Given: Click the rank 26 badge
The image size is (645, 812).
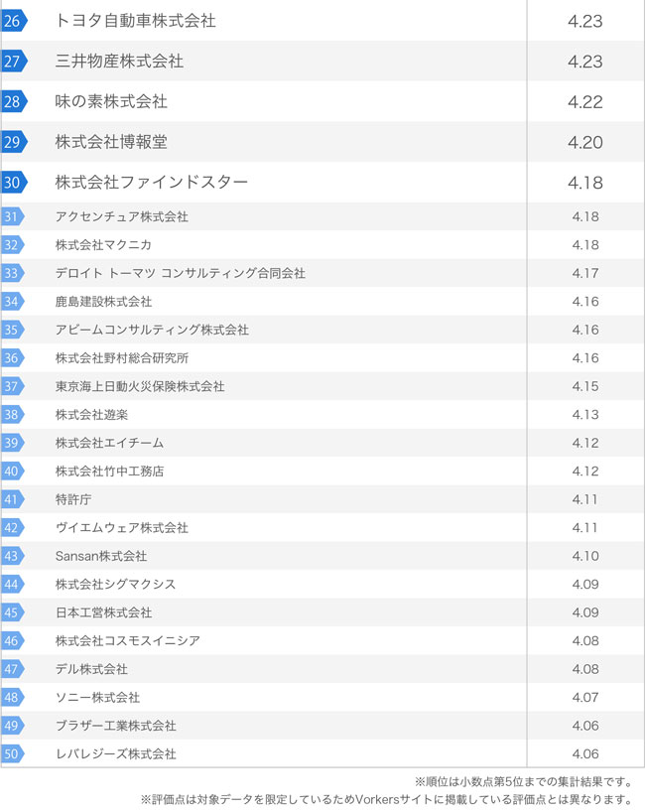Looking at the screenshot, I should tap(14, 21).
